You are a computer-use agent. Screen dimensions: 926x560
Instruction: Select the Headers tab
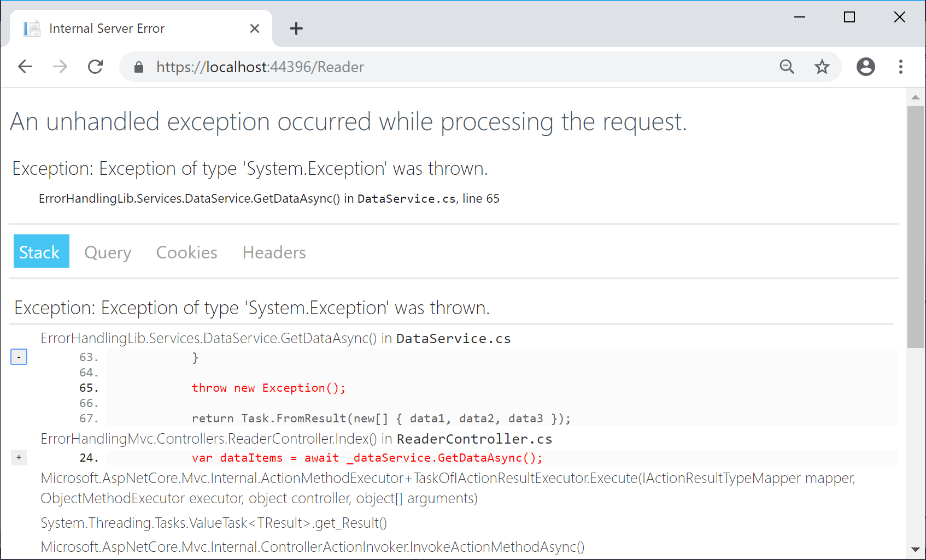click(x=274, y=252)
